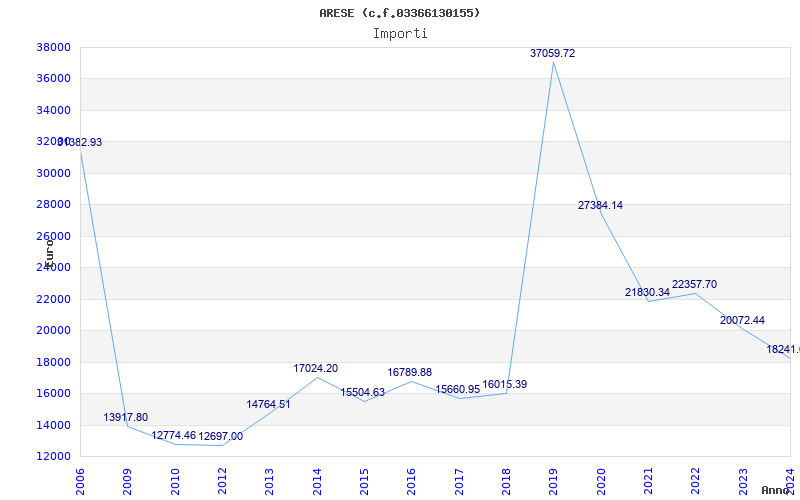
Task: Click the 2019 x-axis year label
Action: pyautogui.click(x=554, y=482)
